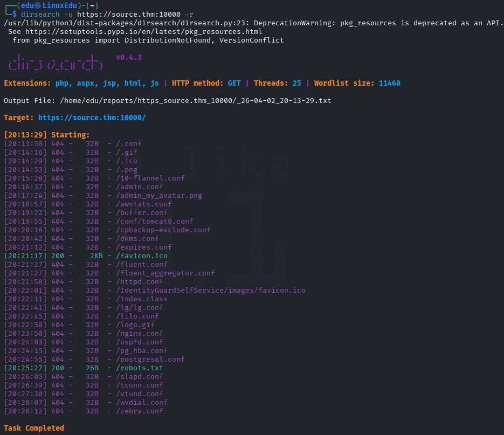Click the dirsearch ASCII art logo
This screenshot has width=504, height=435.
56,62
